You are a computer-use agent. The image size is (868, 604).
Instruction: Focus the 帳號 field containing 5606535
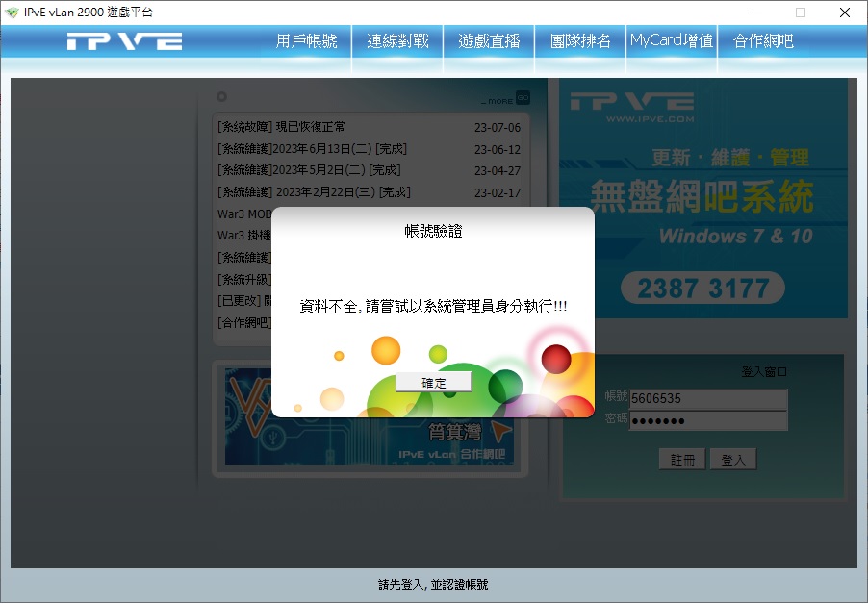708,399
